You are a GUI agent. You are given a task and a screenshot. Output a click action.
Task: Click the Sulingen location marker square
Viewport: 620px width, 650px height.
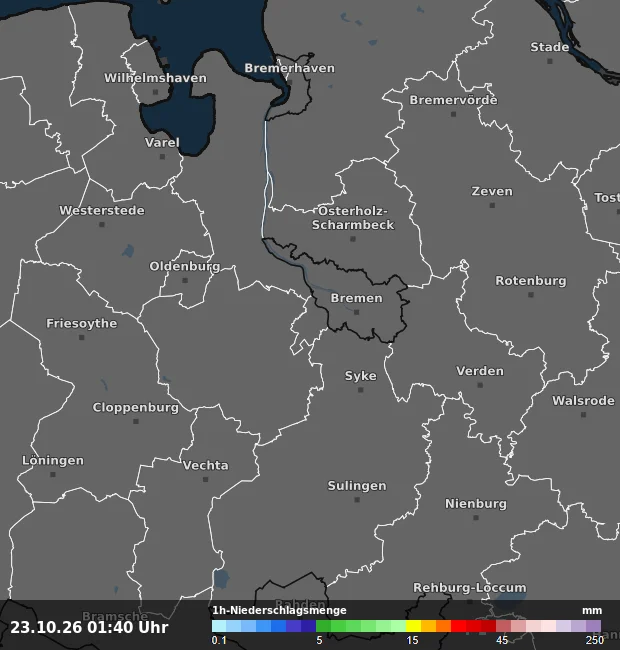pyautogui.click(x=357, y=500)
